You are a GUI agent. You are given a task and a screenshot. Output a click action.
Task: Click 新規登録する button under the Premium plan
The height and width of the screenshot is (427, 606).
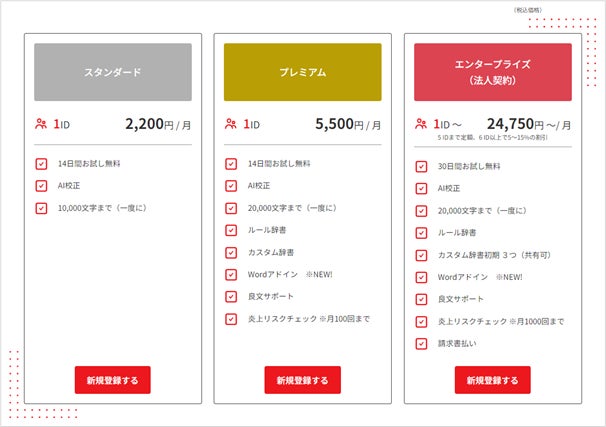[302, 380]
